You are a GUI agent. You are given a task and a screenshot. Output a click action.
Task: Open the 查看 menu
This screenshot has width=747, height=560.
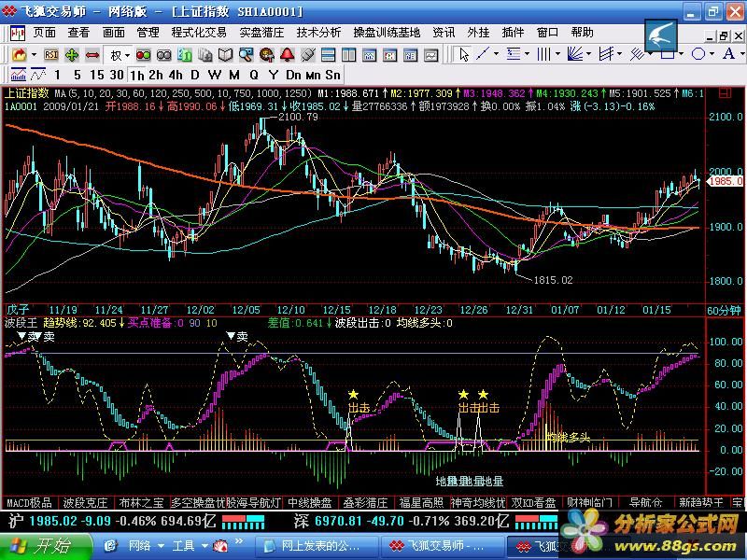click(78, 33)
